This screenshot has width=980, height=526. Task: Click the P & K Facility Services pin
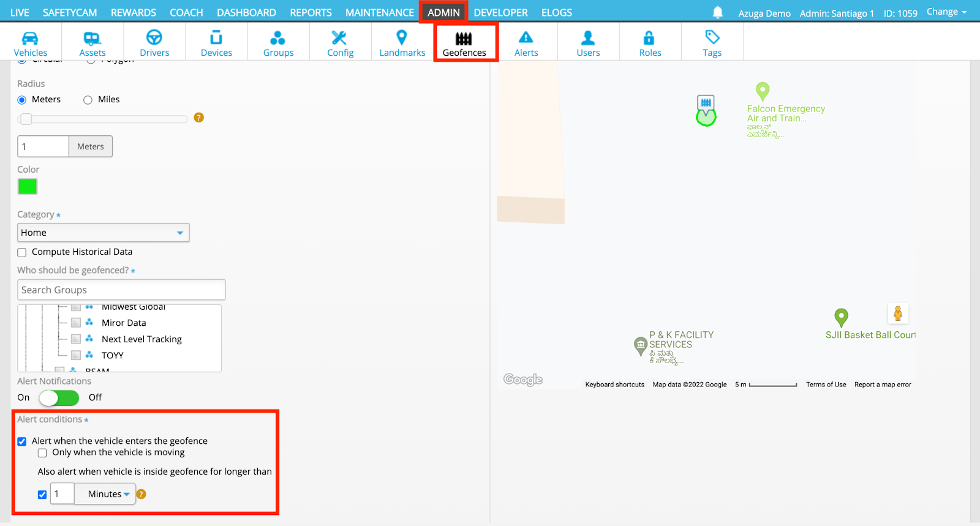pyautogui.click(x=641, y=347)
